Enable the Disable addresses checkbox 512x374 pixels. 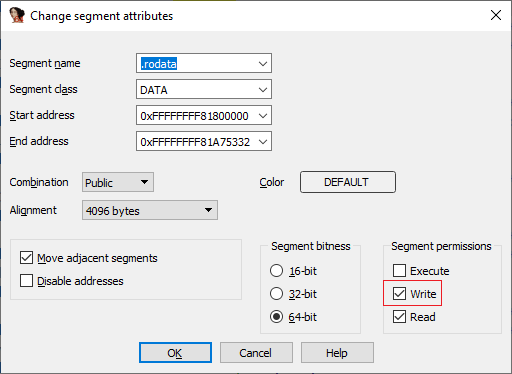(x=26, y=281)
